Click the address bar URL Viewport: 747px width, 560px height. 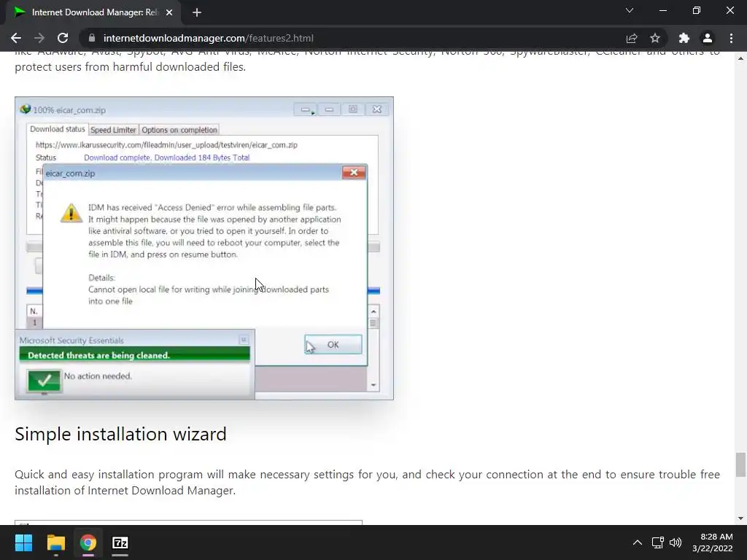tap(208, 38)
